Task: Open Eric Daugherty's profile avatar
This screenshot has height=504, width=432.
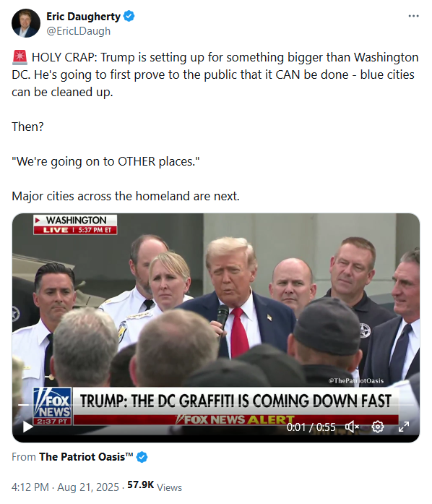Action: 26,23
